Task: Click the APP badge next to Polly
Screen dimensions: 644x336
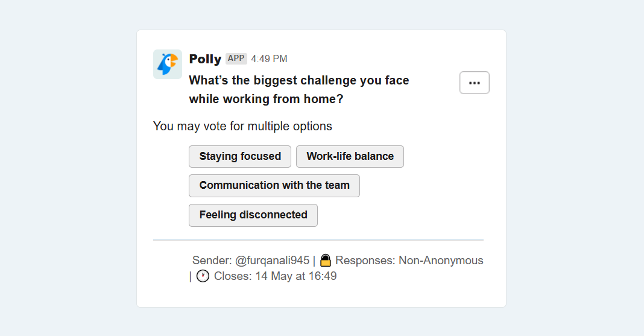Action: tap(236, 59)
